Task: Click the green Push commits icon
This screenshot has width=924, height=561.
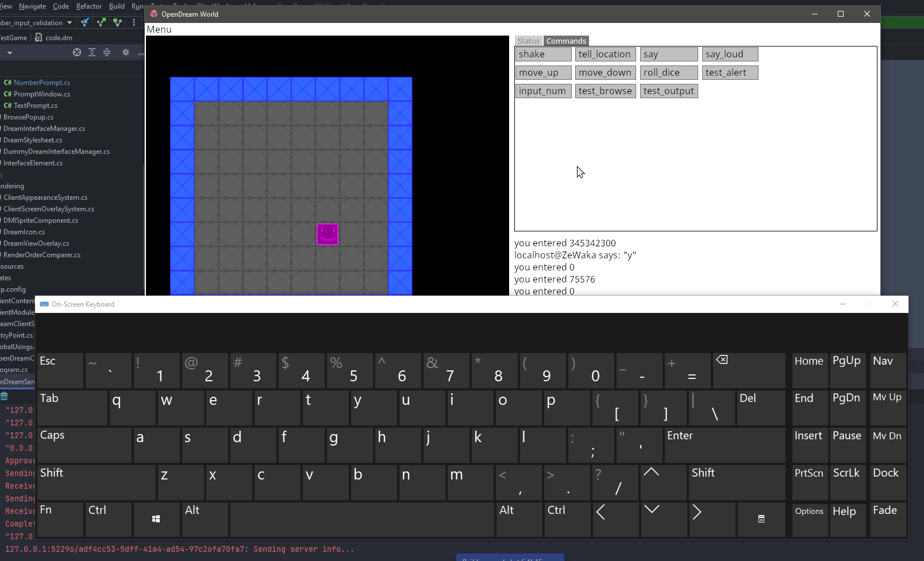Action: tap(102, 22)
